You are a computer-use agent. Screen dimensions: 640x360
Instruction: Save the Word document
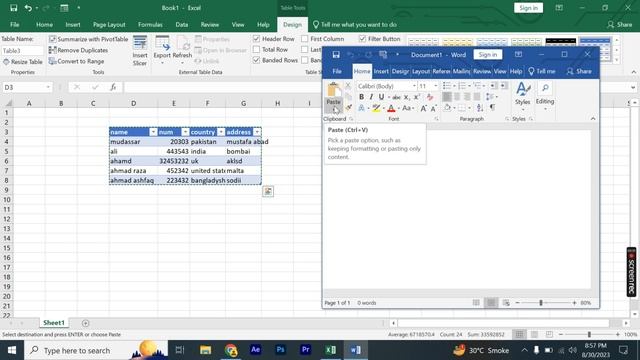336,55
